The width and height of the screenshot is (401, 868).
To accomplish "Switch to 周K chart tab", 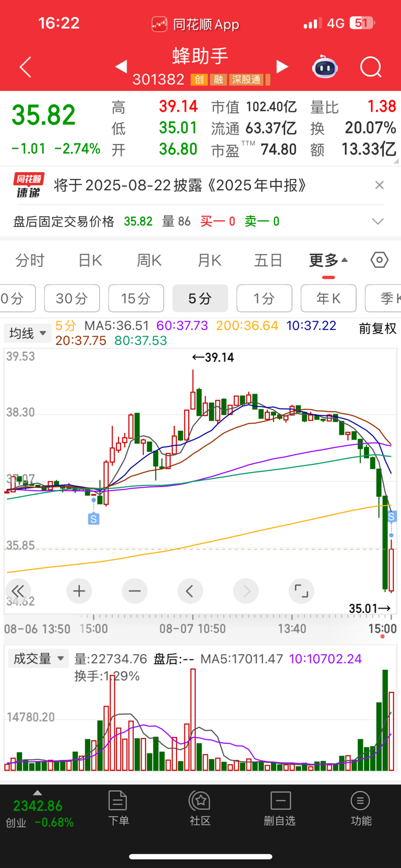I will tap(149, 260).
